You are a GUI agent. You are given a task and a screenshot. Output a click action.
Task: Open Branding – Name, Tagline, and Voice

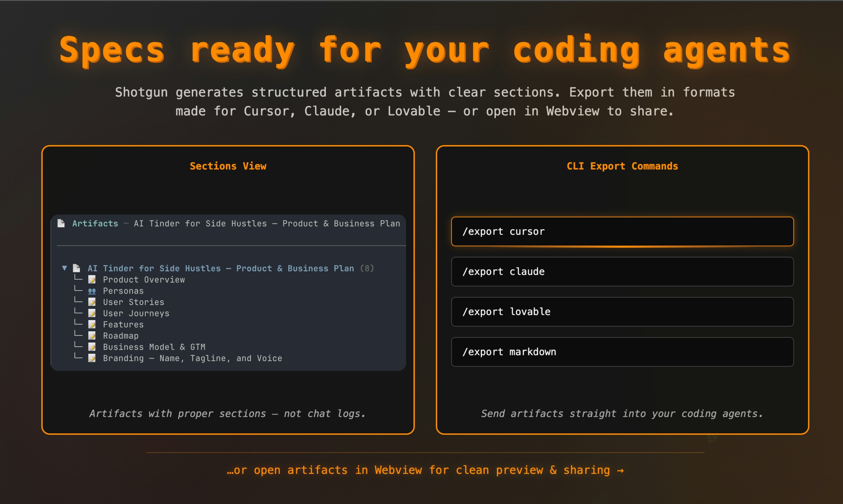coord(192,358)
